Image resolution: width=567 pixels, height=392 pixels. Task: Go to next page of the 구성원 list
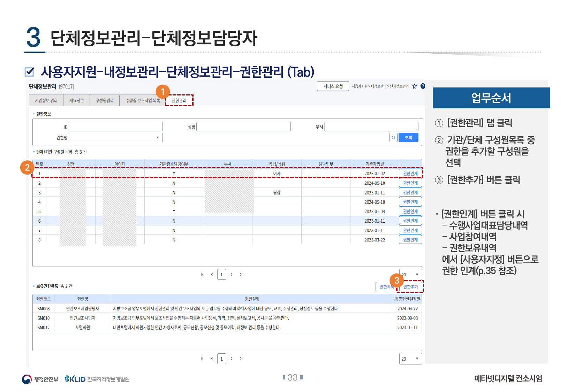tap(232, 275)
